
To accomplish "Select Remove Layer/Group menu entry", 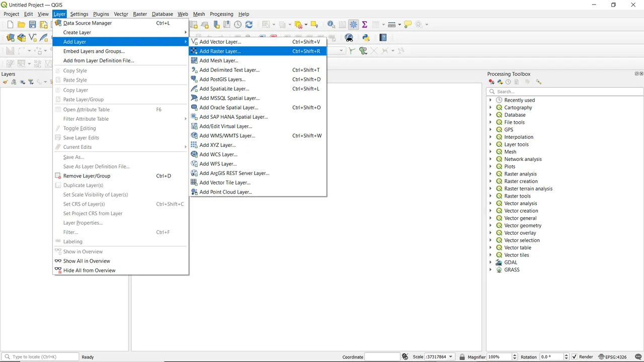I will click(x=121, y=176).
